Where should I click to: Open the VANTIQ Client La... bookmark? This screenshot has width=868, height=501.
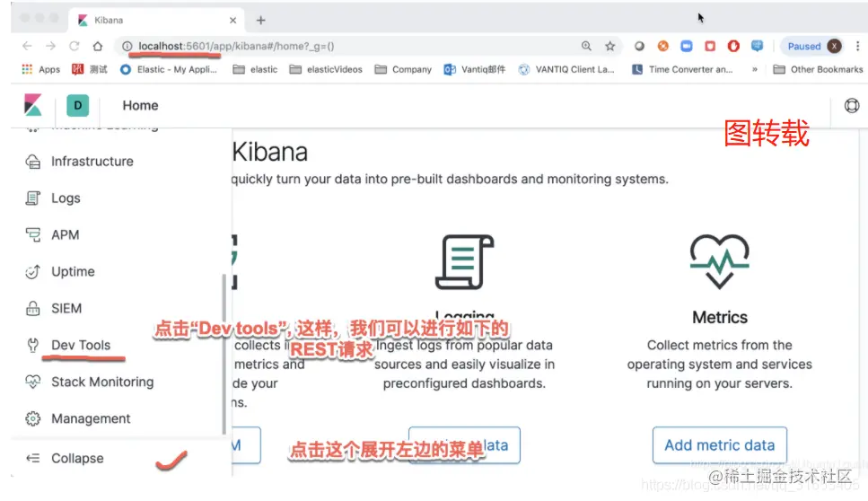(x=566, y=69)
